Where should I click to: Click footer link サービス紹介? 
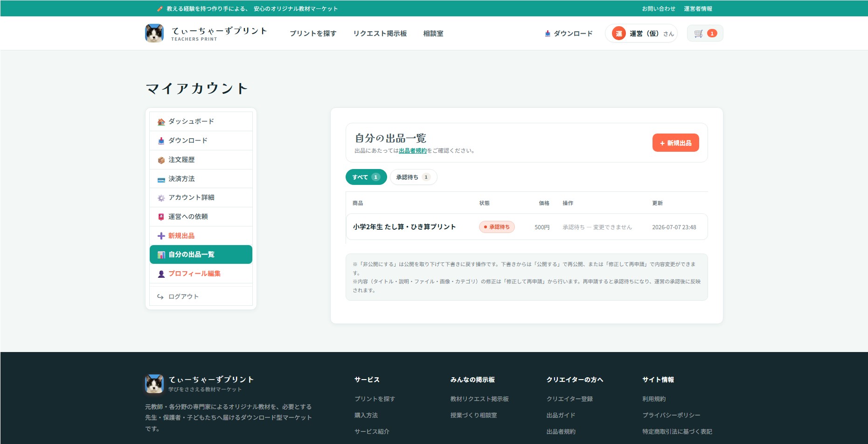pyautogui.click(x=372, y=431)
